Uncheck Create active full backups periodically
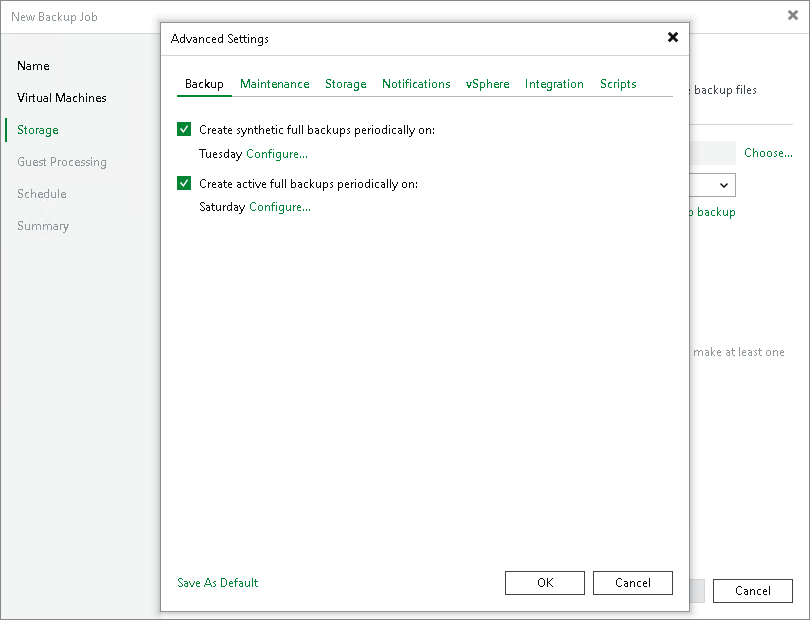This screenshot has height=620, width=810. 184,183
